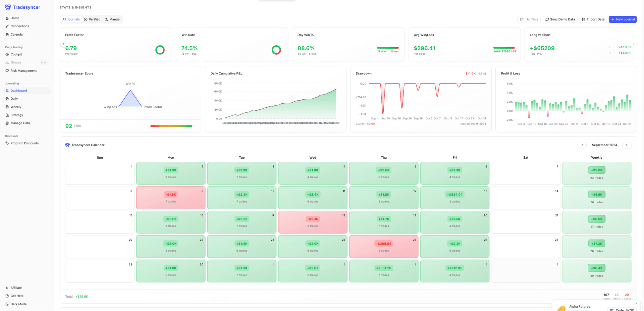Image resolution: width=644 pixels, height=311 pixels.
Task: Click the Tradesyncer logo icon
Action: point(8,7)
